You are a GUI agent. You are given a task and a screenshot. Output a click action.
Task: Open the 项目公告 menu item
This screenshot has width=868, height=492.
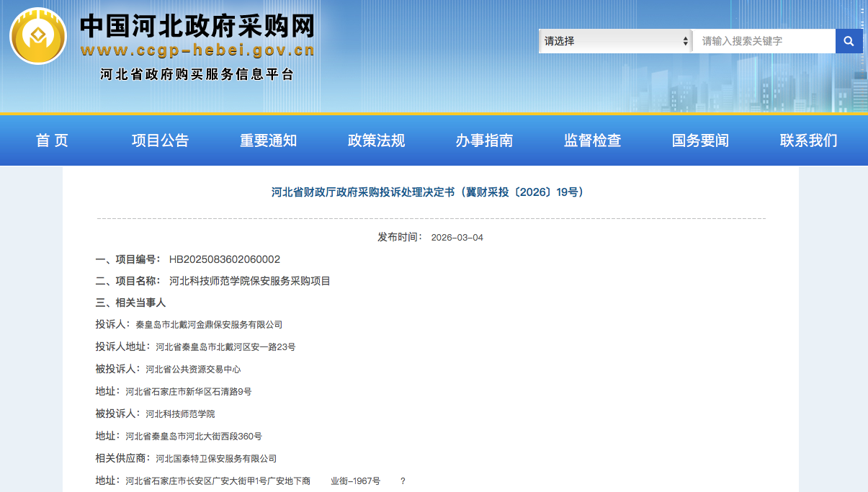[x=160, y=140]
